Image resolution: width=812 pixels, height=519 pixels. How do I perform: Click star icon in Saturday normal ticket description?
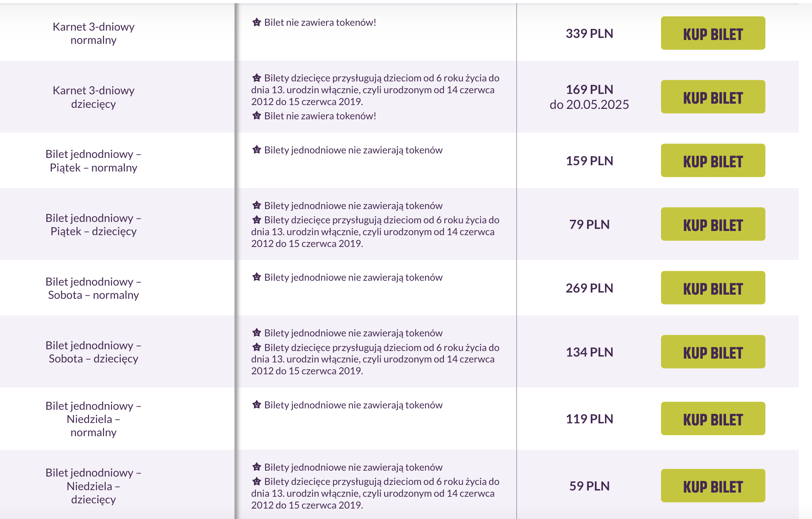[x=257, y=277]
